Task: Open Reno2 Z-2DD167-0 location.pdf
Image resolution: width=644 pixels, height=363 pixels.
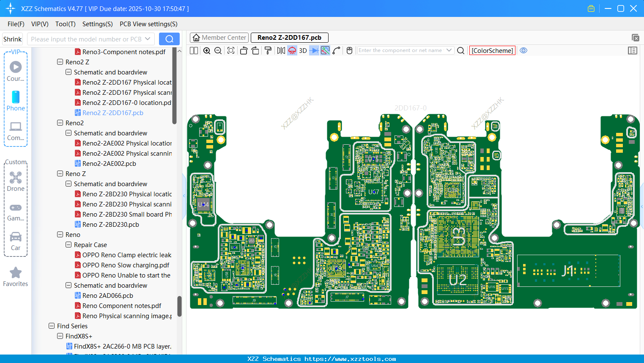Action: (123, 103)
